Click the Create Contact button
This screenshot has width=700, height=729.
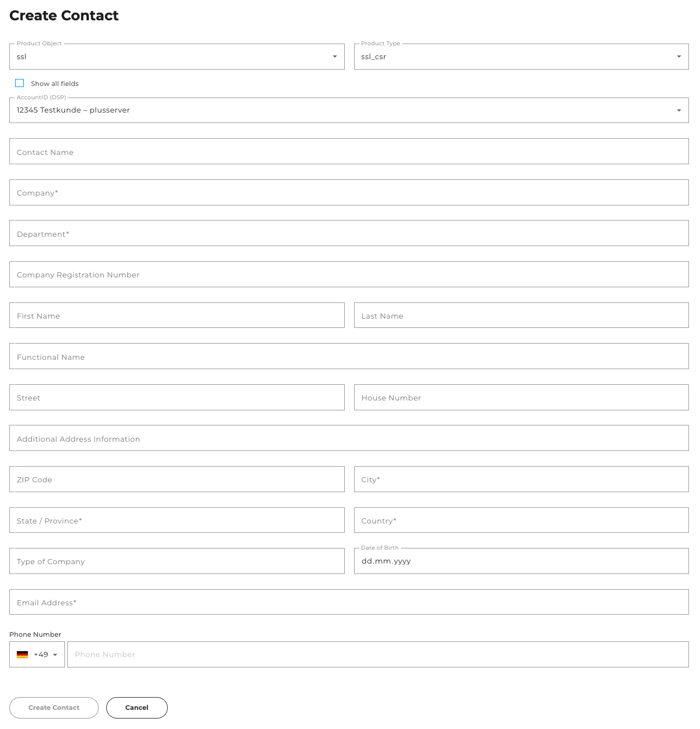point(53,708)
